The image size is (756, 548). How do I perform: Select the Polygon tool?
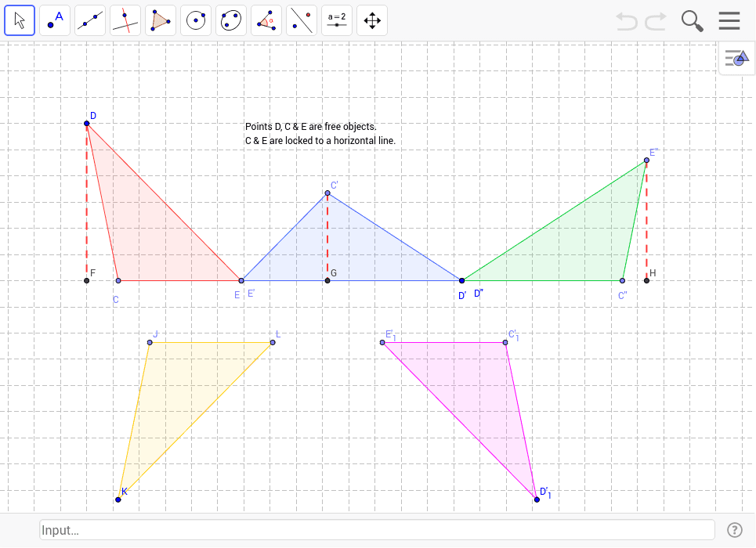coord(161,20)
